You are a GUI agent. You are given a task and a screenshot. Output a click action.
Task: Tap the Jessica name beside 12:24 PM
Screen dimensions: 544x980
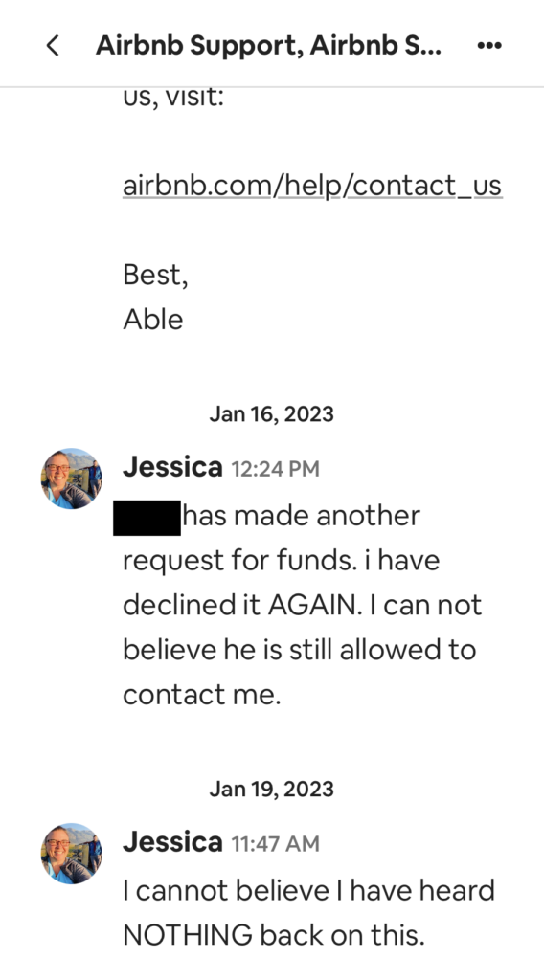172,467
